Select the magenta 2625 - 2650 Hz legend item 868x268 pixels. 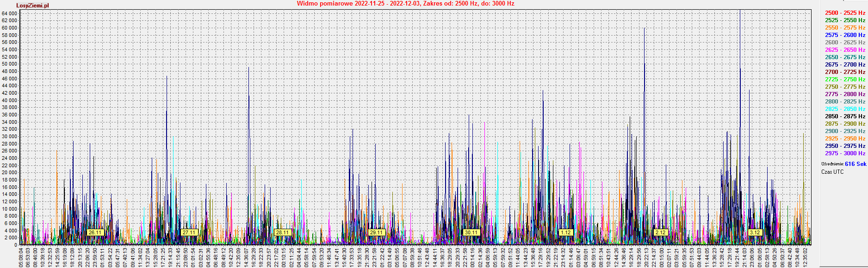click(x=845, y=50)
